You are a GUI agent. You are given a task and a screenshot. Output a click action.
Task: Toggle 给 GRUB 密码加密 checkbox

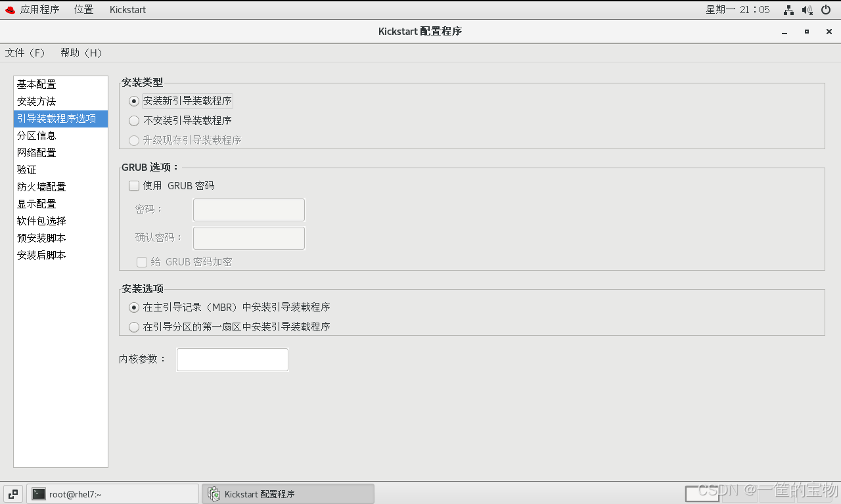coord(142,262)
